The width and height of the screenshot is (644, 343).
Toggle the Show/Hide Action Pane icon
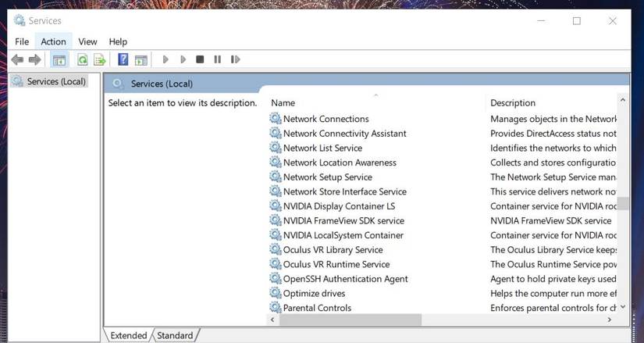[x=141, y=60]
